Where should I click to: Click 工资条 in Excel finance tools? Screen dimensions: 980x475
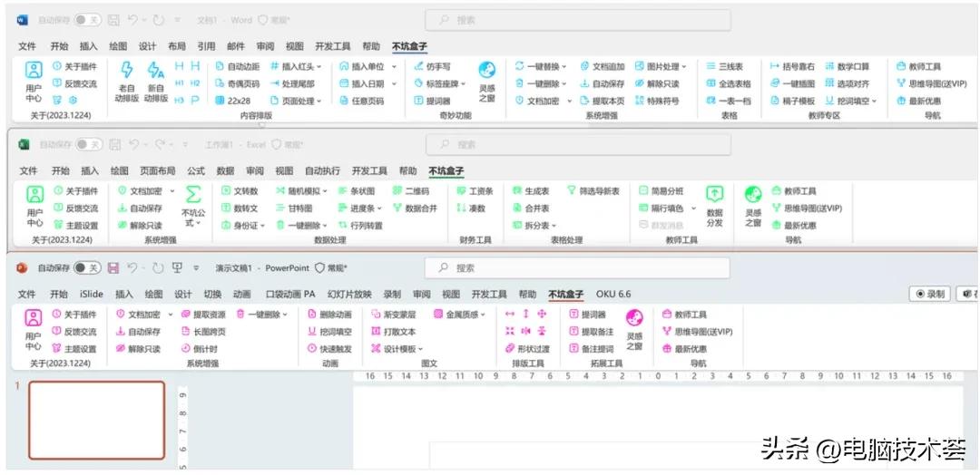click(x=475, y=191)
